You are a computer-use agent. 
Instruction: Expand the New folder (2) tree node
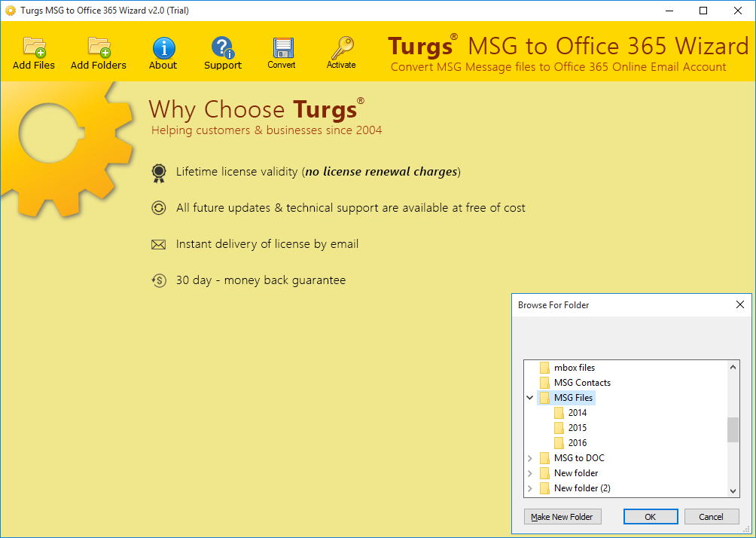coord(530,488)
